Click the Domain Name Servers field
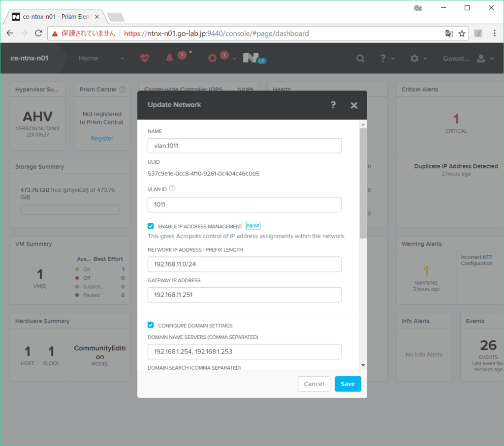 click(244, 351)
